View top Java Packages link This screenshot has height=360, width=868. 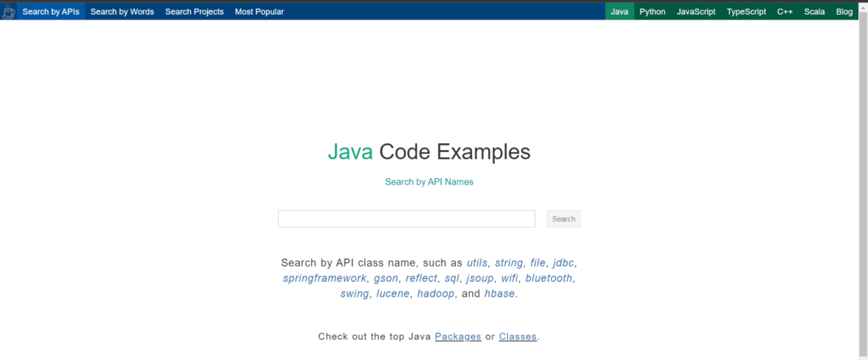point(458,336)
